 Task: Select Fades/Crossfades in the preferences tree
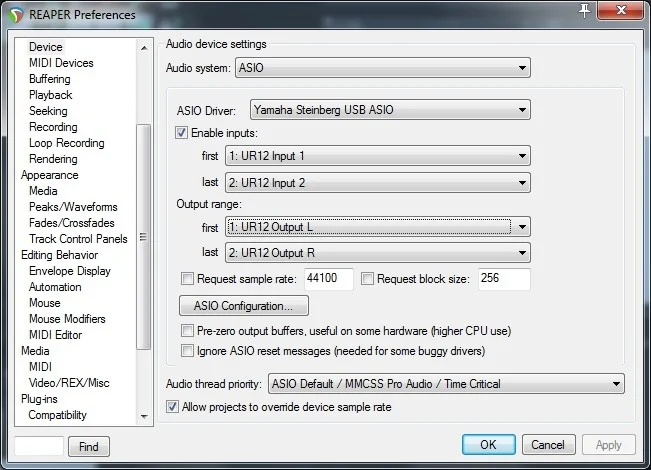(x=72, y=223)
